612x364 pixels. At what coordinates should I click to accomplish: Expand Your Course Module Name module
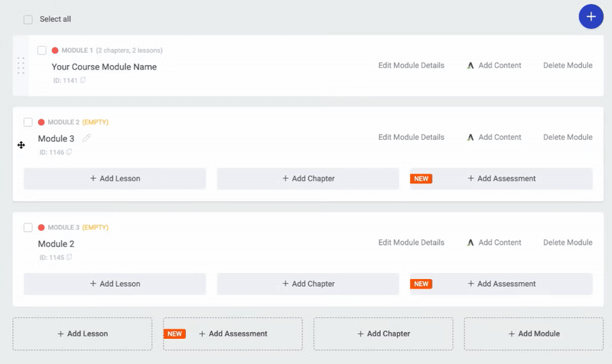104,67
